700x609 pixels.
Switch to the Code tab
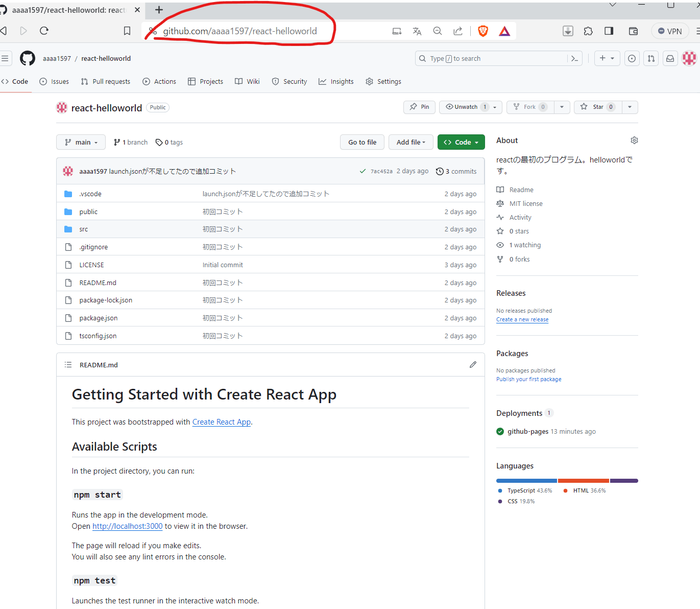click(15, 81)
